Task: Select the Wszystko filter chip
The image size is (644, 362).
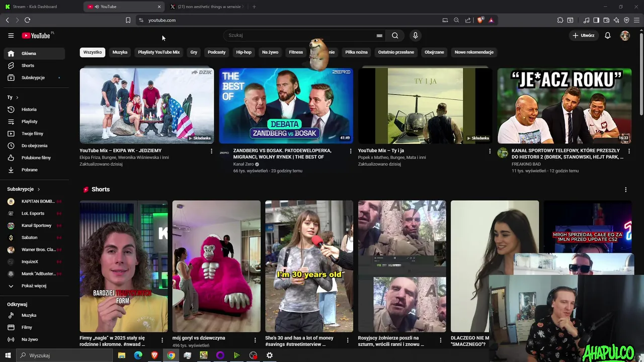Action: coord(93,52)
